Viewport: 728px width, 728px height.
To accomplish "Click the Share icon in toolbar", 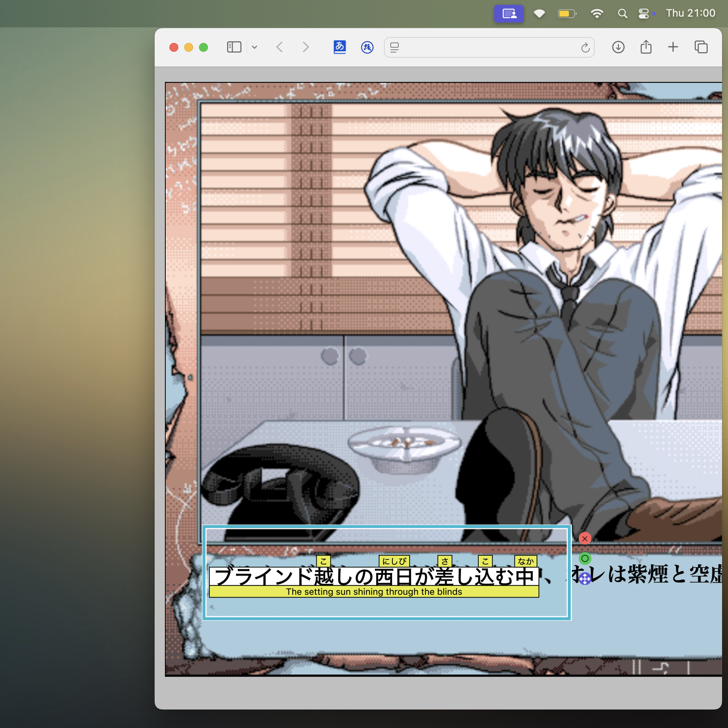I will (646, 47).
